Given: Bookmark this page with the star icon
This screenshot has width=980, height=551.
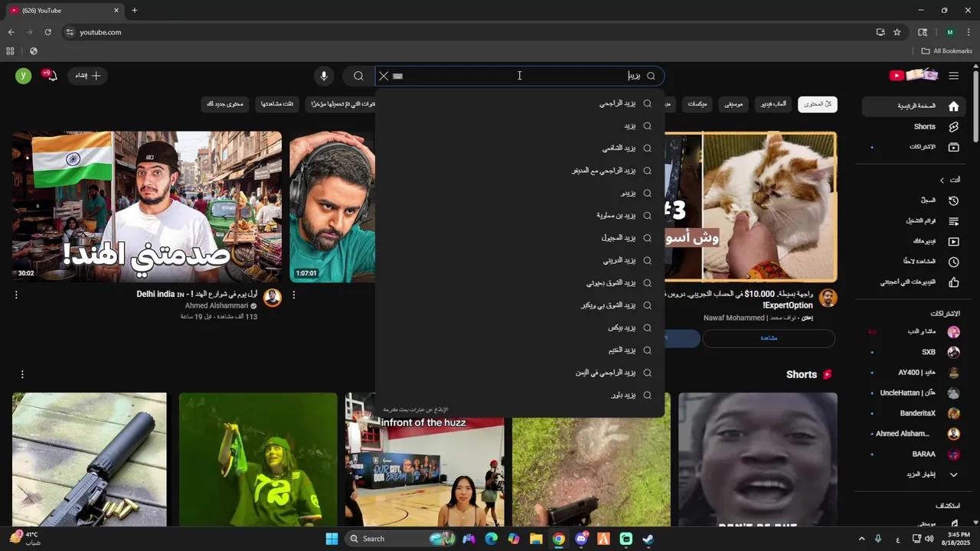Looking at the screenshot, I should (x=897, y=32).
